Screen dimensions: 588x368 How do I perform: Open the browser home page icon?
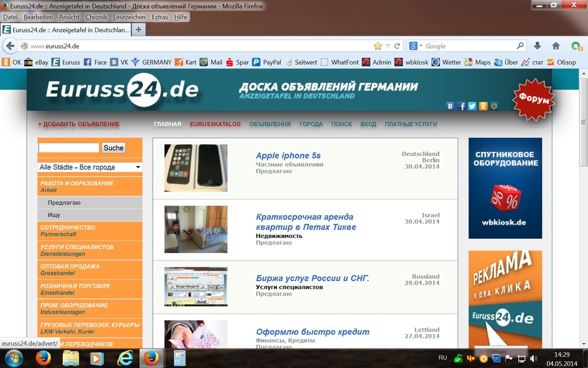(x=556, y=46)
